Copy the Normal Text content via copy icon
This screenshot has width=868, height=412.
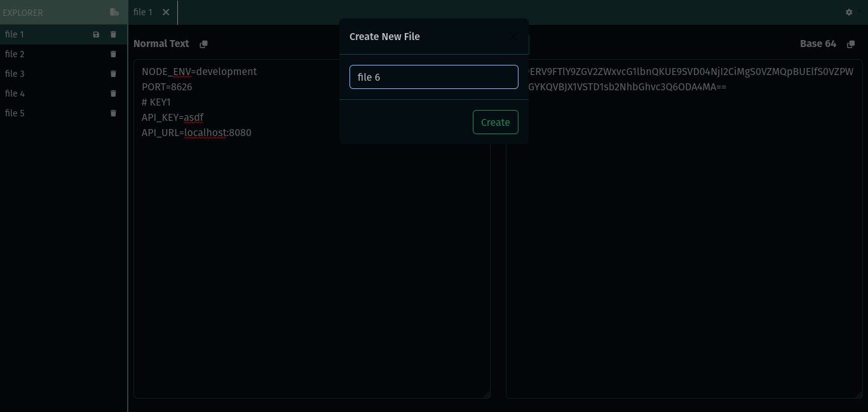[204, 44]
